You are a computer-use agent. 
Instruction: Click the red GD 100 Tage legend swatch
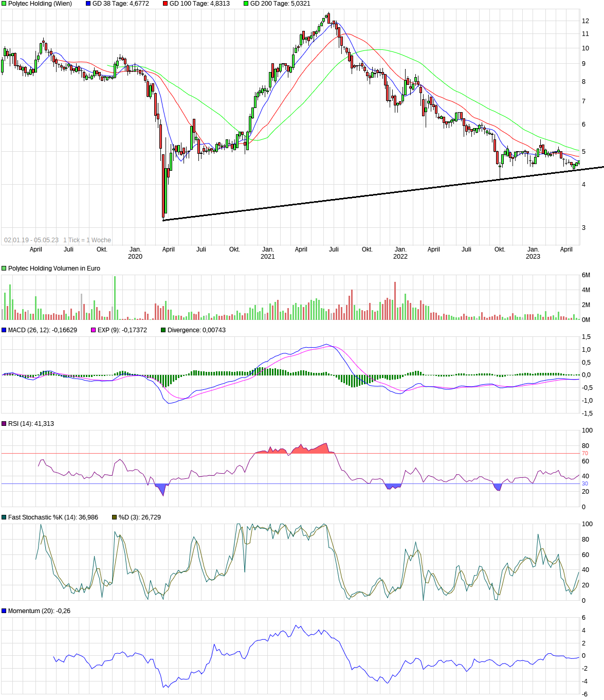coord(166,4)
